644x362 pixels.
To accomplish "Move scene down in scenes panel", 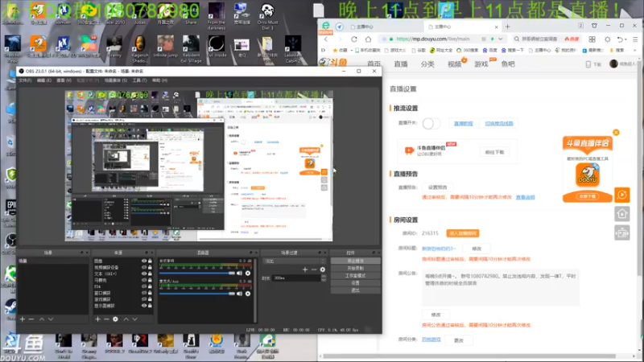I will point(51,319).
